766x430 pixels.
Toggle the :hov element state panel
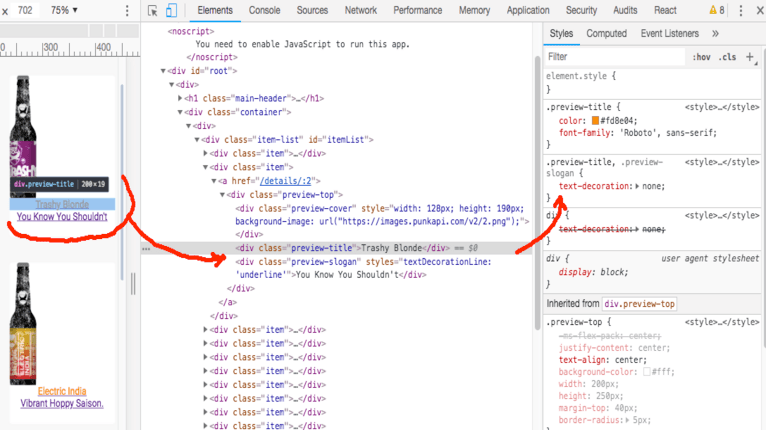point(701,57)
